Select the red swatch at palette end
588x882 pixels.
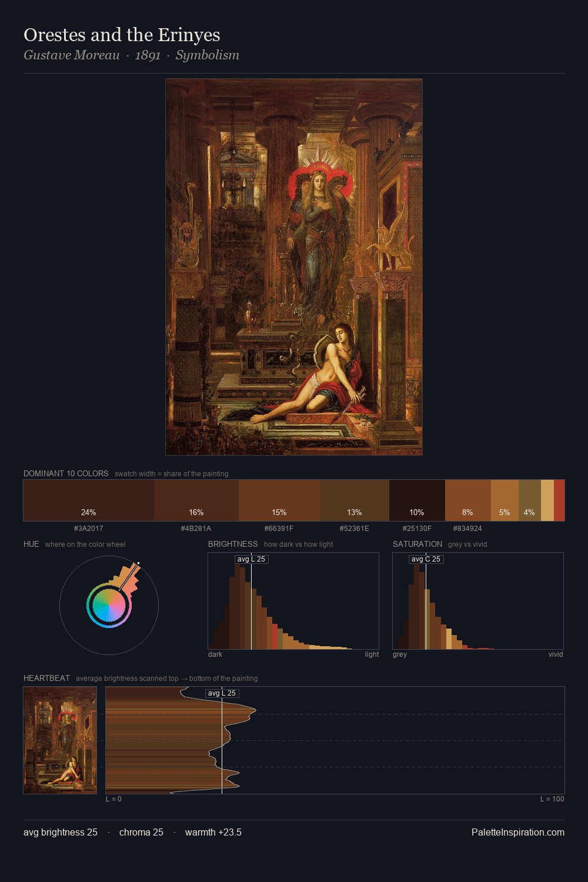pos(559,500)
